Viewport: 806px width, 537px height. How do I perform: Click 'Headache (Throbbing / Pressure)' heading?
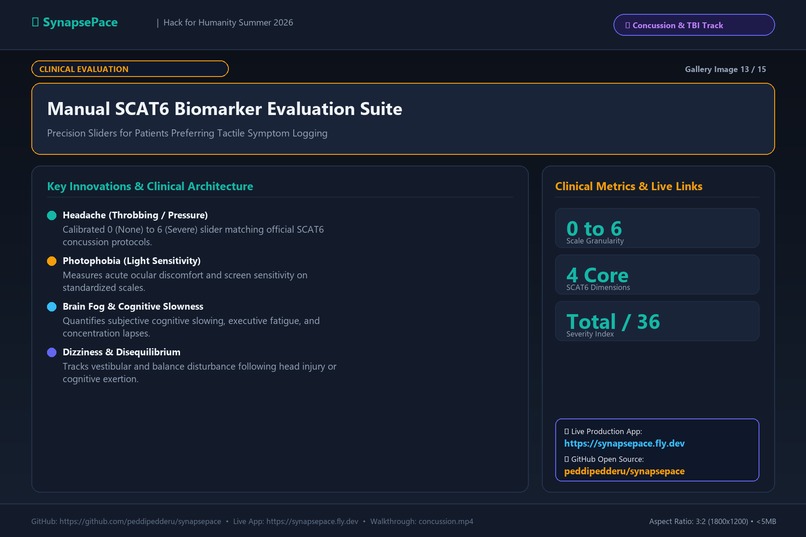135,215
